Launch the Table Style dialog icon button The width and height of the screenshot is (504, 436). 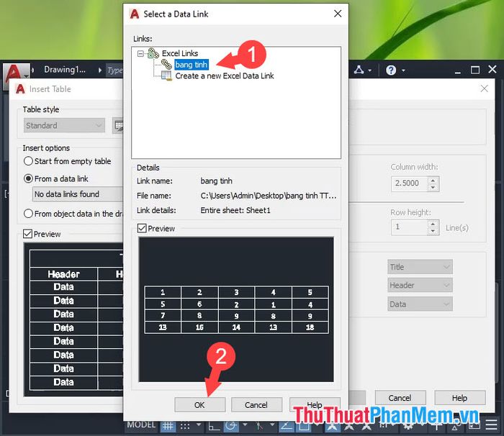point(118,126)
